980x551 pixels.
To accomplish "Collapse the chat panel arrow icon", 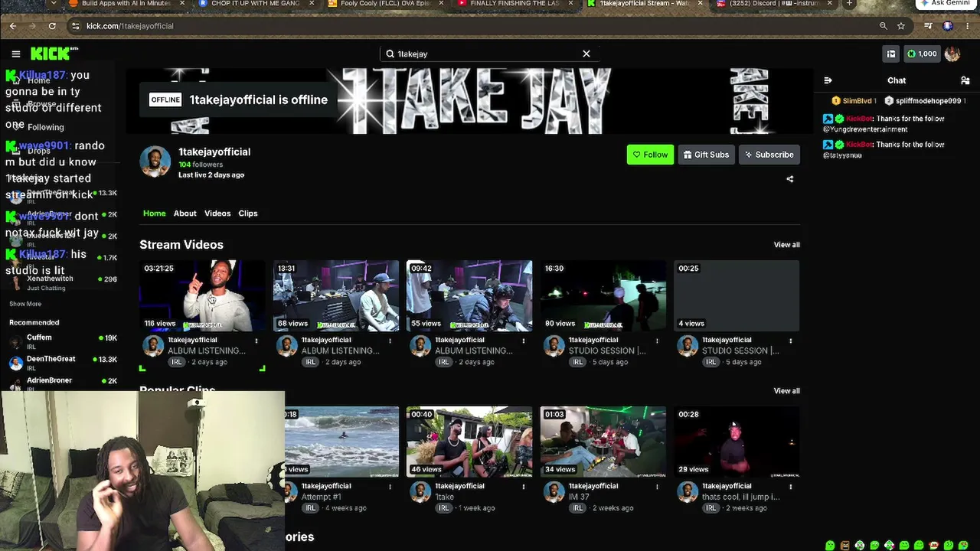I will pos(828,80).
